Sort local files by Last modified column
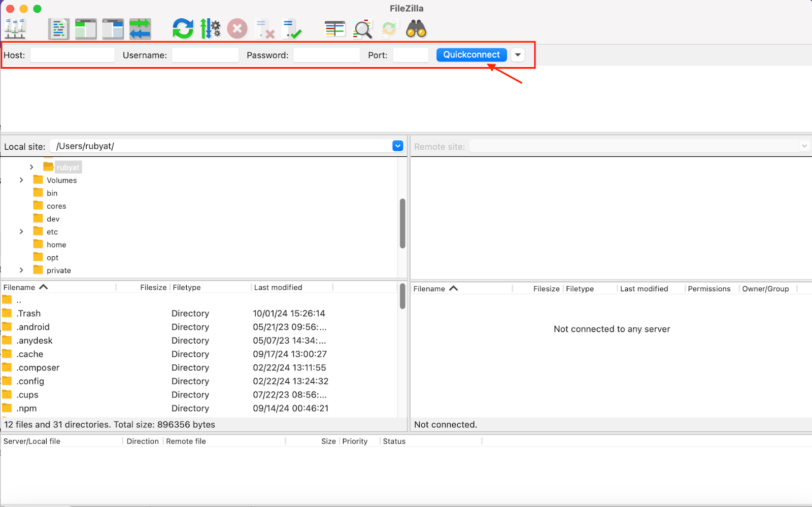 point(292,287)
